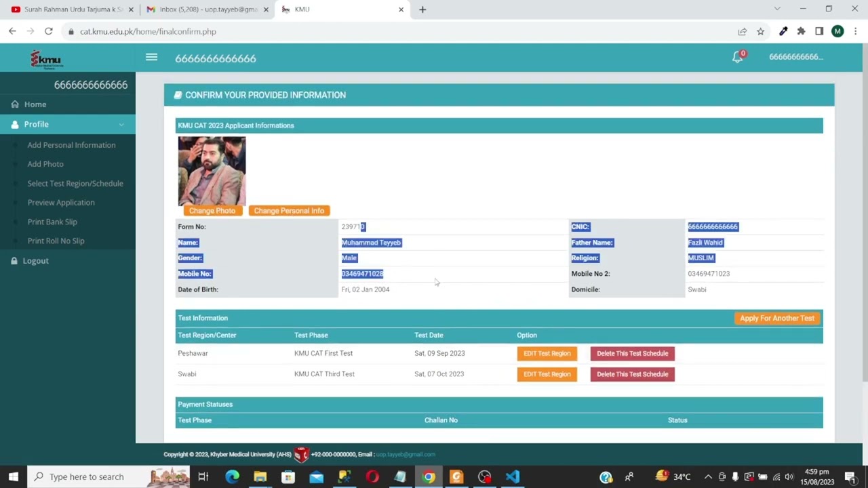Go to Home in the sidebar

pos(35,104)
